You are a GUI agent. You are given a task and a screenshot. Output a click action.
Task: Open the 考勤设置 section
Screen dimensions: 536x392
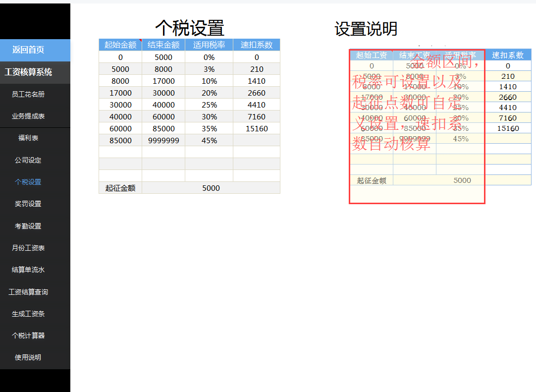pos(27,226)
